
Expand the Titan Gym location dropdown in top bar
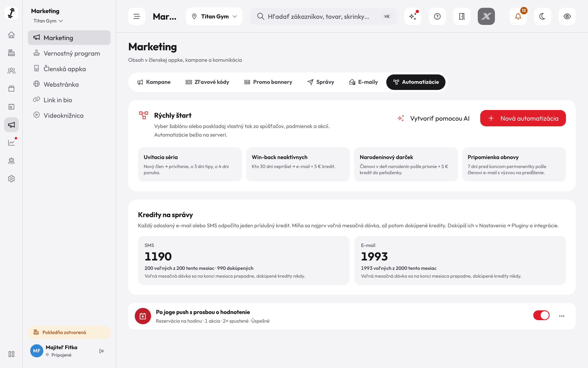pyautogui.click(x=214, y=16)
